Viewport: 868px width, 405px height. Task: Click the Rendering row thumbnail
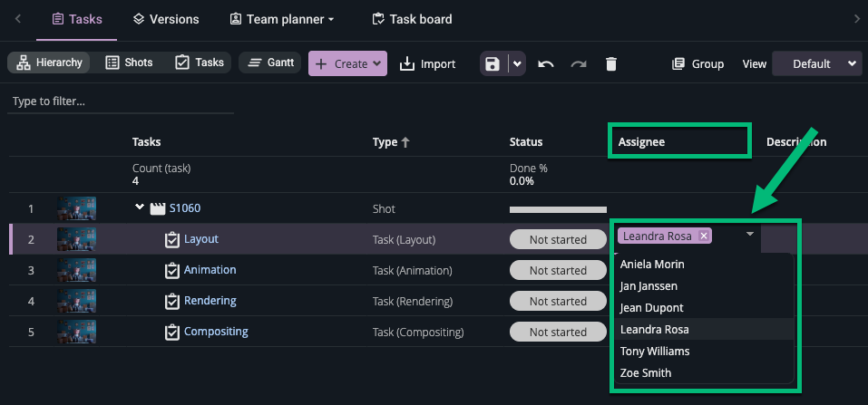(x=76, y=301)
